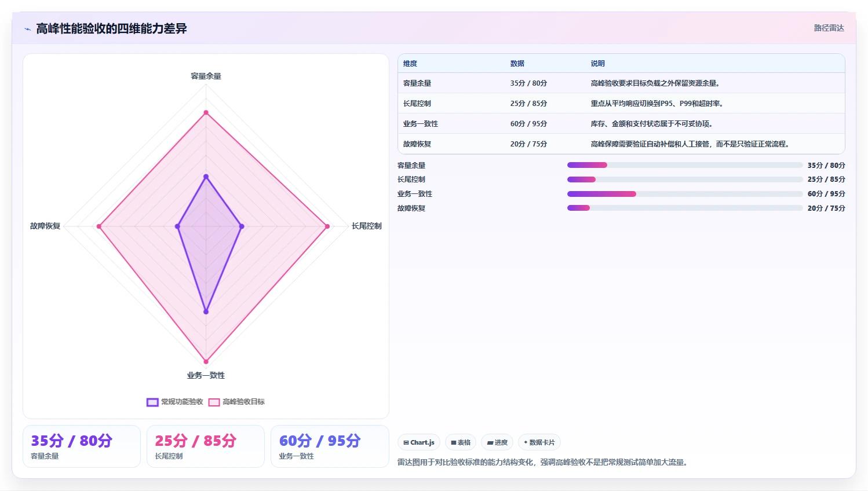Click table cell 35分 / 80分
Image resolution: width=868 pixels, height=491 pixels.
tap(528, 83)
